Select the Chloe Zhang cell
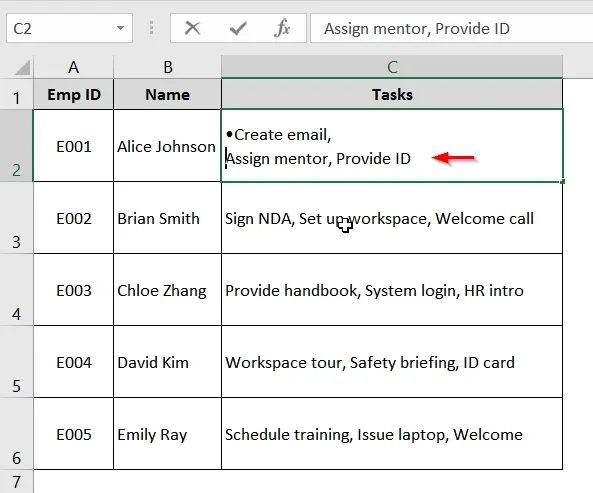 (x=168, y=289)
